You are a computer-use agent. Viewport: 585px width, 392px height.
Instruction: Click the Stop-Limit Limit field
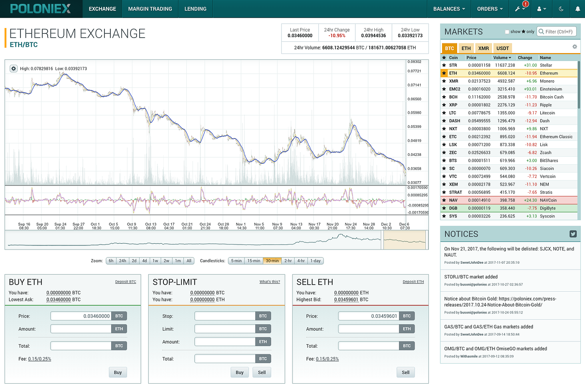coord(225,329)
